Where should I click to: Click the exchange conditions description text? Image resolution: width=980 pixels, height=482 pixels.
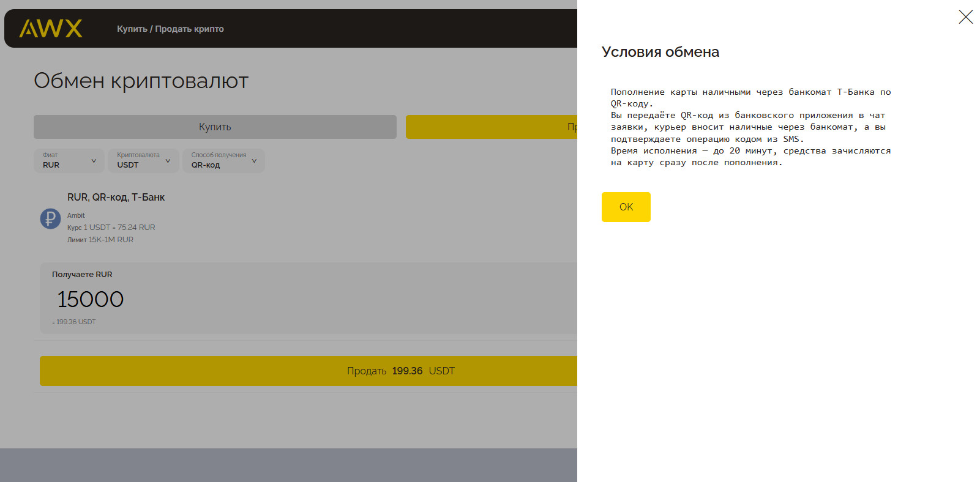click(x=750, y=127)
